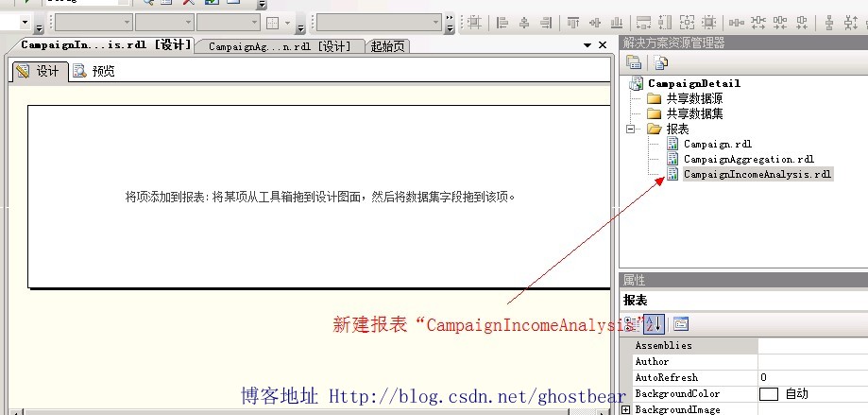
Task: Click Remove Horizontal Spacing icon
Action: pos(802,23)
